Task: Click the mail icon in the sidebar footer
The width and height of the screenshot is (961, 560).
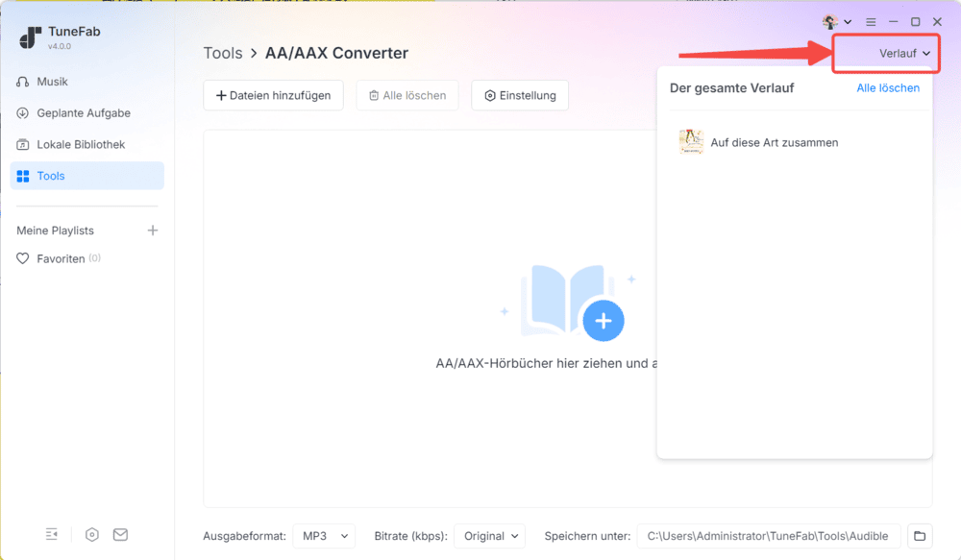Action: pyautogui.click(x=120, y=535)
